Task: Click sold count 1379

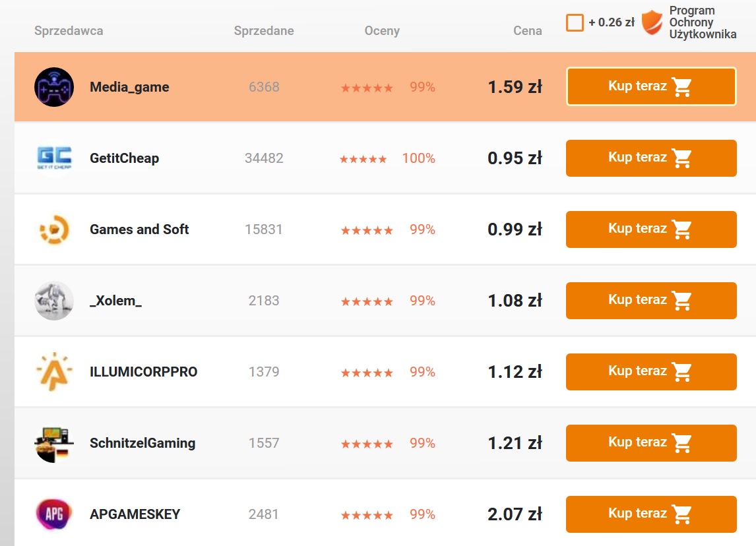Action: pos(264,371)
